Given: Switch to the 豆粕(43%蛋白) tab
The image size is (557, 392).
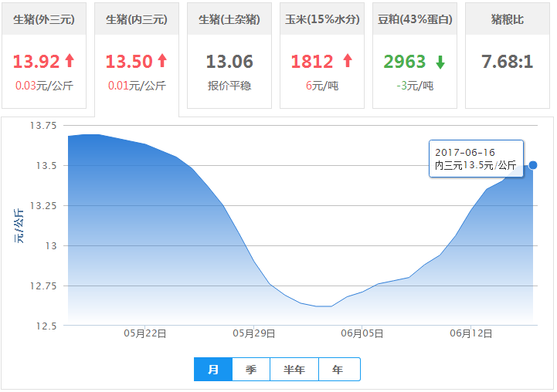Looking at the screenshot, I should tap(415, 19).
